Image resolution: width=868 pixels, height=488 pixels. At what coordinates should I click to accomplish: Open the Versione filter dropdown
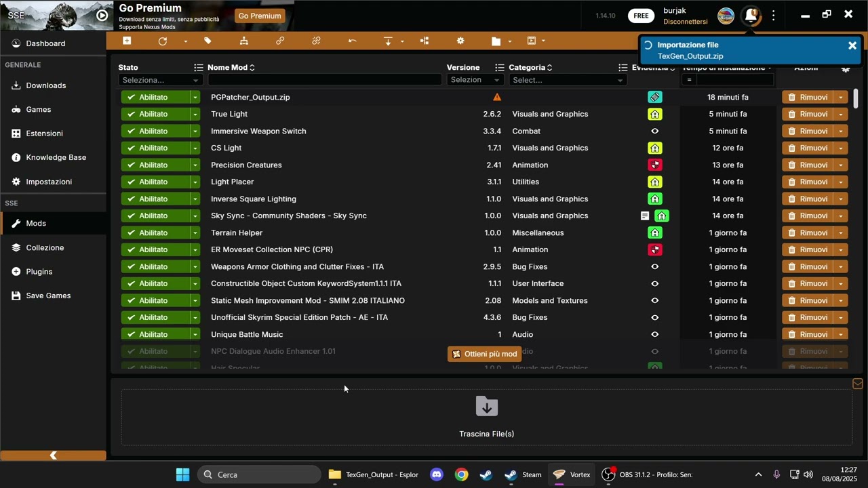click(475, 80)
